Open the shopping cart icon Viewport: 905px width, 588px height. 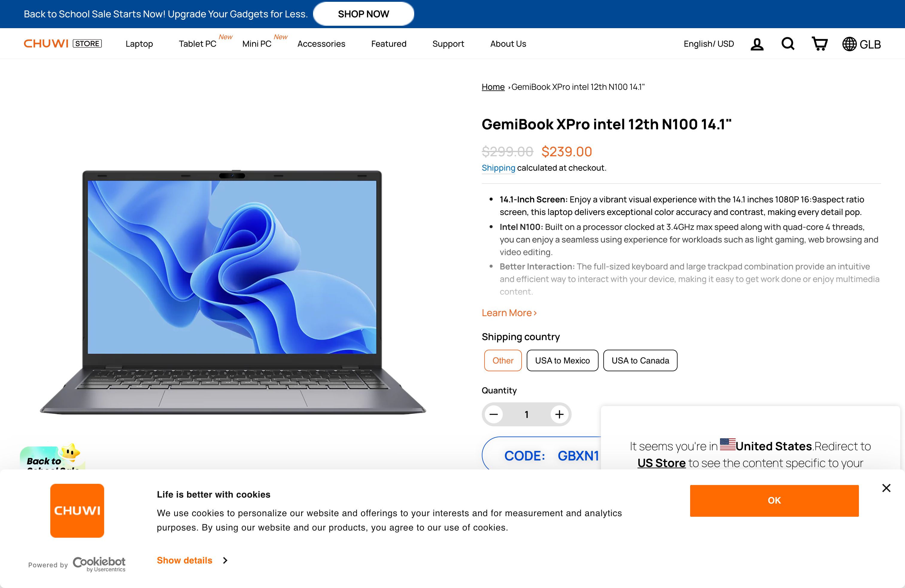819,44
